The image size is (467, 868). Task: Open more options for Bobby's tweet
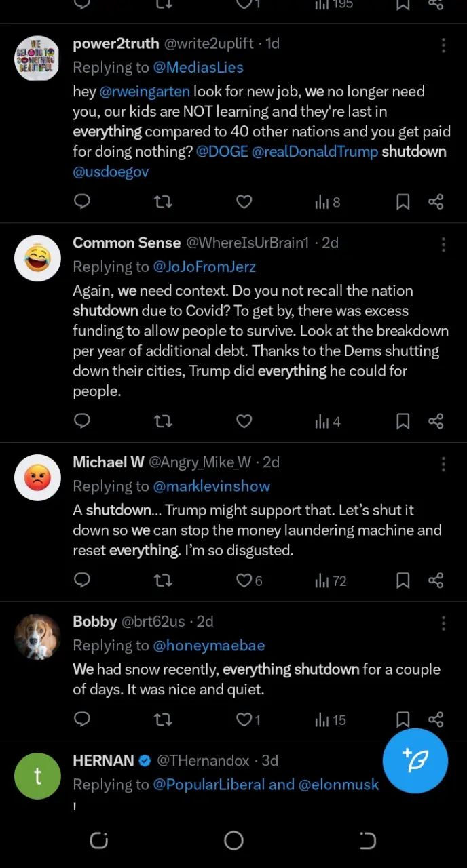(x=443, y=623)
